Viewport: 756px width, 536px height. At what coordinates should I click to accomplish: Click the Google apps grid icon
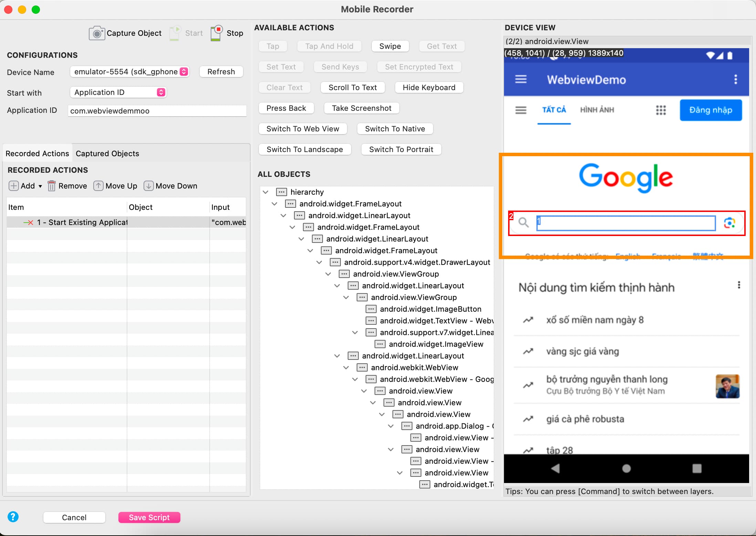[x=661, y=110]
